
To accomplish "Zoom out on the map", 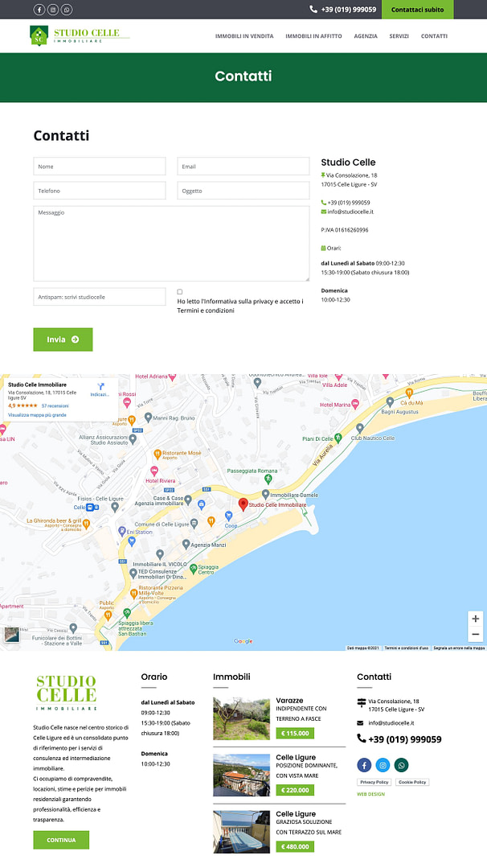I will click(476, 635).
